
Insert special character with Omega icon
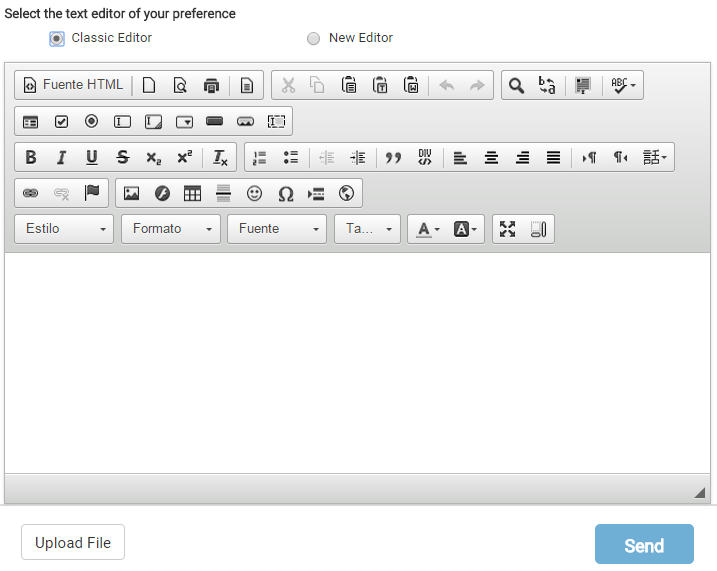pos(285,193)
